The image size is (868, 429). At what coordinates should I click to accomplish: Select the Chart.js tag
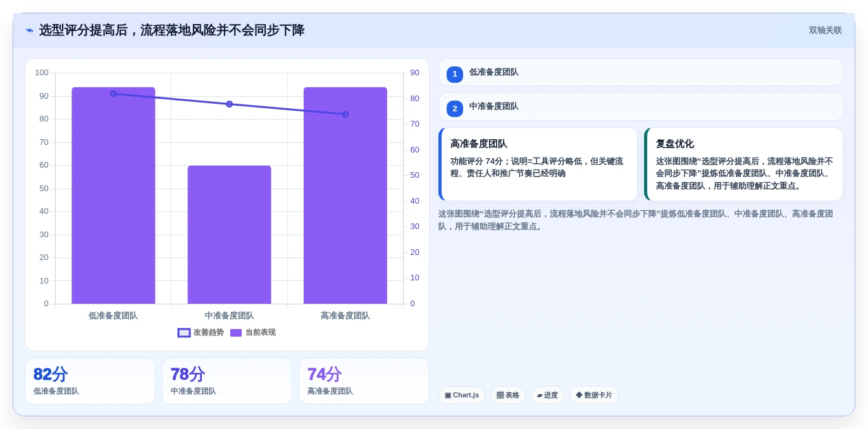tap(462, 395)
